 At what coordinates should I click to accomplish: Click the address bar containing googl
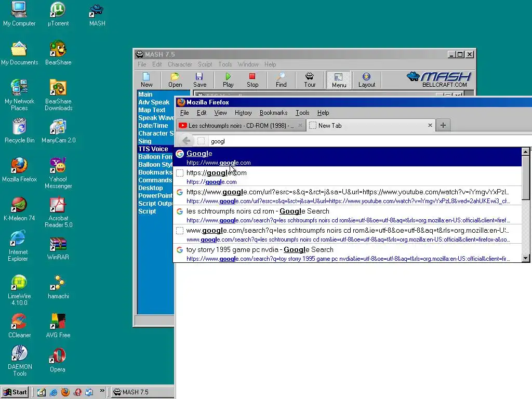pos(370,141)
